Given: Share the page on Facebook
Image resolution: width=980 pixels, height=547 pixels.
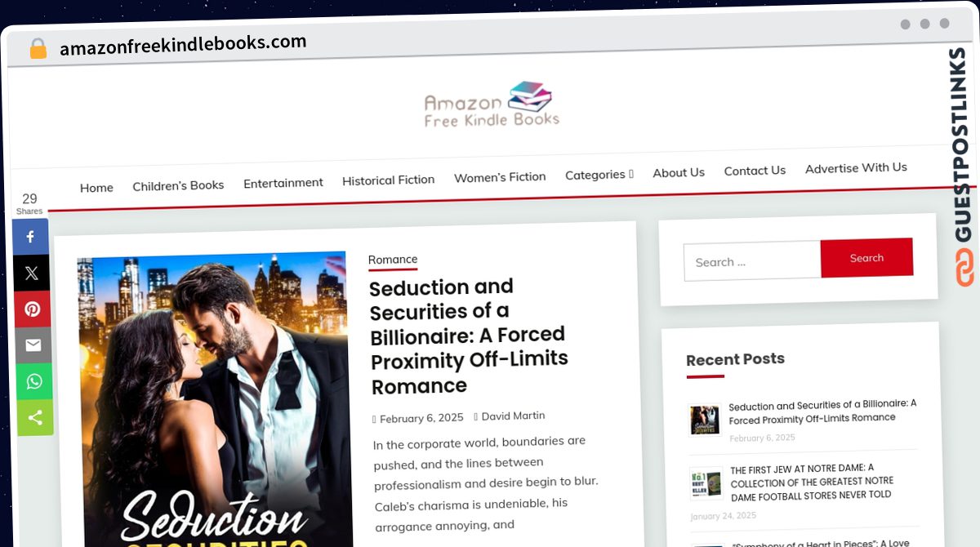Looking at the screenshot, I should point(31,237).
